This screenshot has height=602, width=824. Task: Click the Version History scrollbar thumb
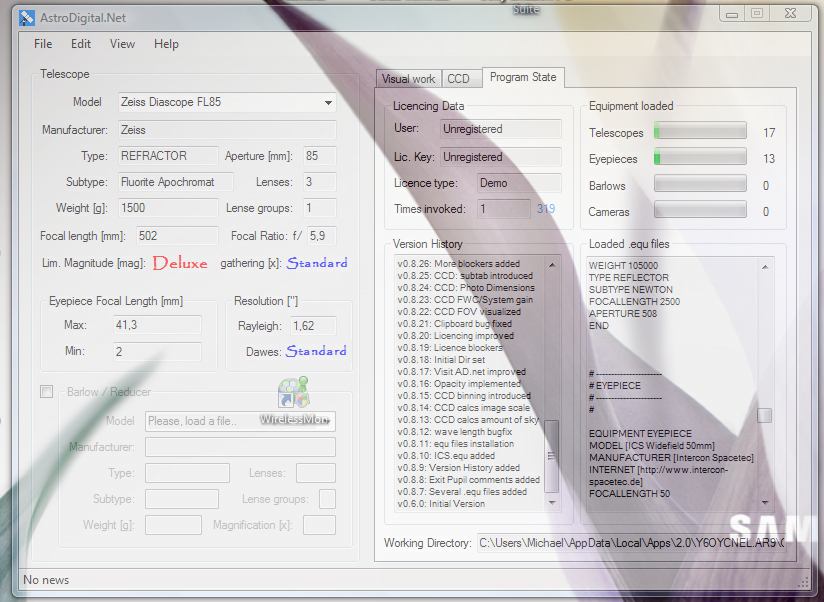tap(551, 456)
